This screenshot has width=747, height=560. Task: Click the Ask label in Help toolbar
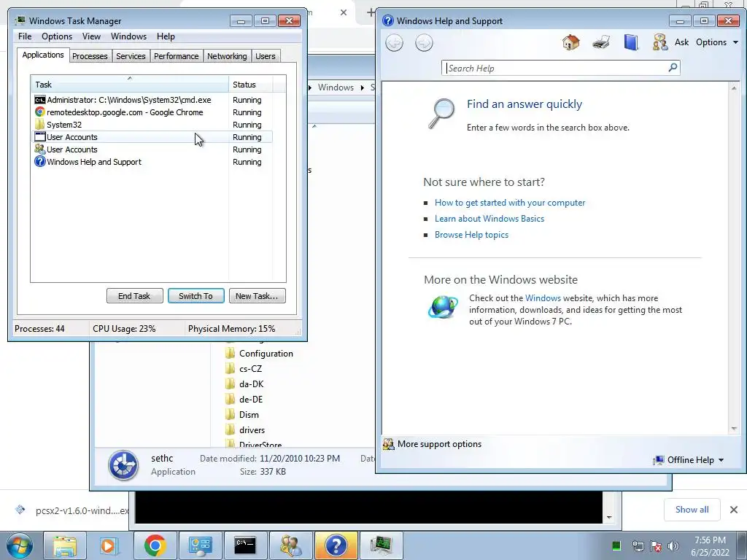682,42
